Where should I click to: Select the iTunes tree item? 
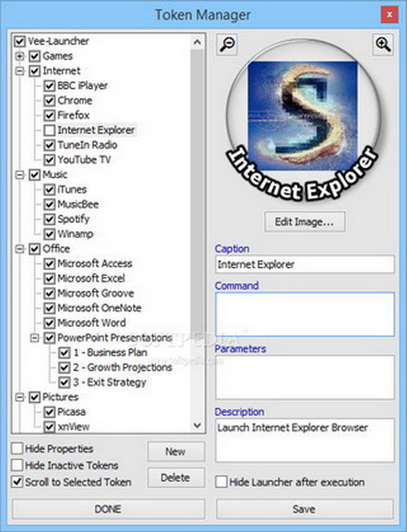tap(72, 190)
